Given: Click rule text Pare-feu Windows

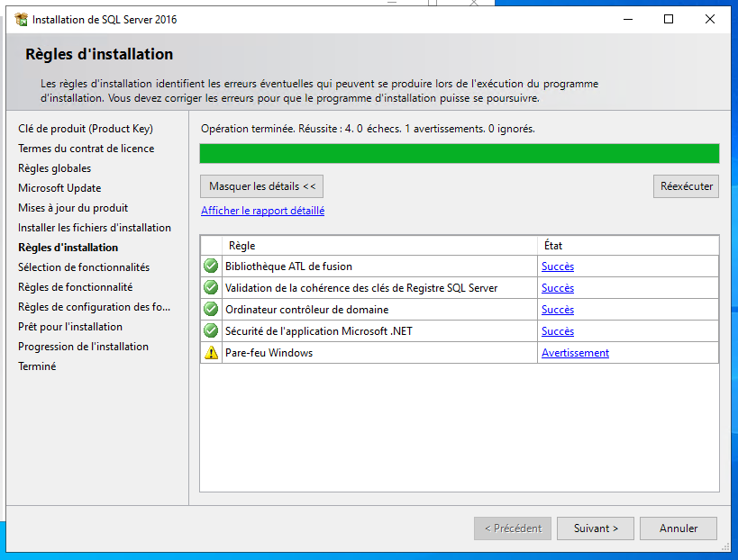Looking at the screenshot, I should click(269, 353).
